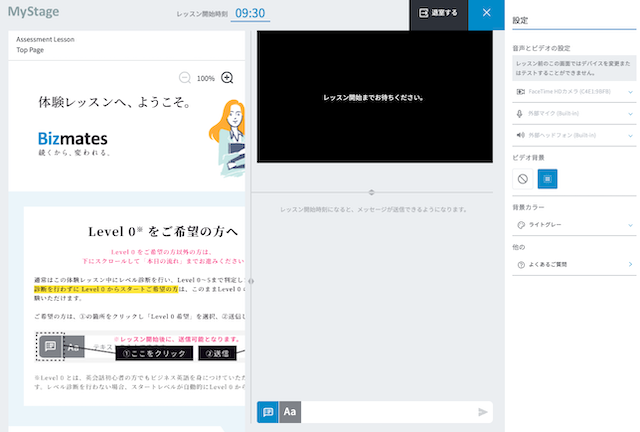Screen dimensions: 640x432
Task: Click the MyStage logo
Action: (33, 12)
